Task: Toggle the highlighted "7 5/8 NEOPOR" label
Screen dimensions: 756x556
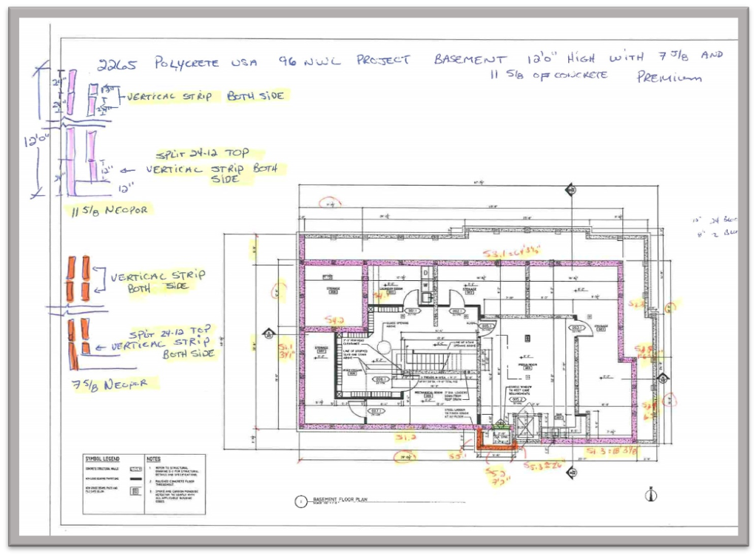Action: (x=111, y=384)
